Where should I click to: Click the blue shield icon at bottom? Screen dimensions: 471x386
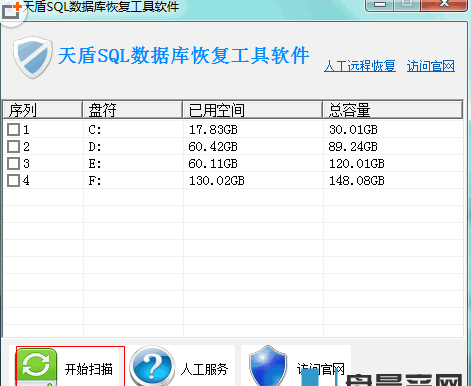[268, 366]
